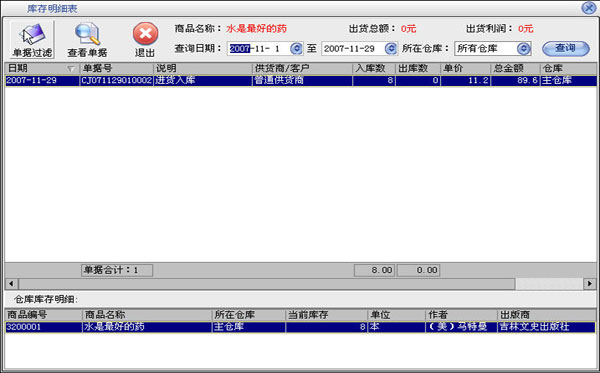The height and width of the screenshot is (373, 600).
Task: Open the 单据过滤 filter icon
Action: pyautogui.click(x=32, y=35)
